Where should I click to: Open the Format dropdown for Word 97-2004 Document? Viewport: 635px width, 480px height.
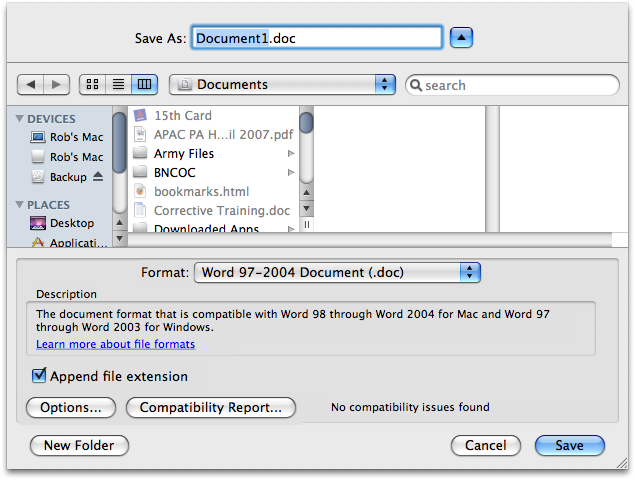pos(337,272)
